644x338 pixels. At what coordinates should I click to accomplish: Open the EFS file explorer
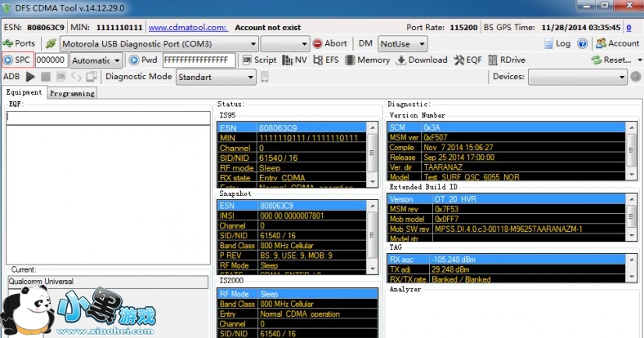[325, 60]
